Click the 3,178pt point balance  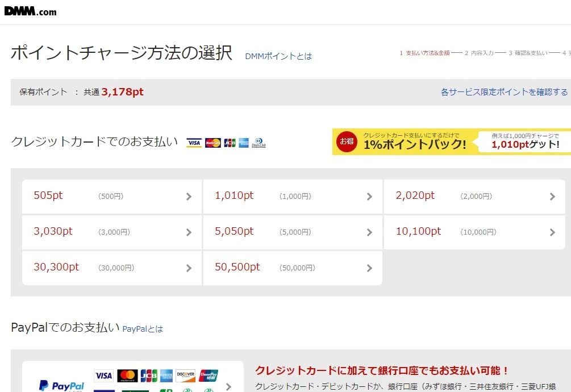click(122, 92)
